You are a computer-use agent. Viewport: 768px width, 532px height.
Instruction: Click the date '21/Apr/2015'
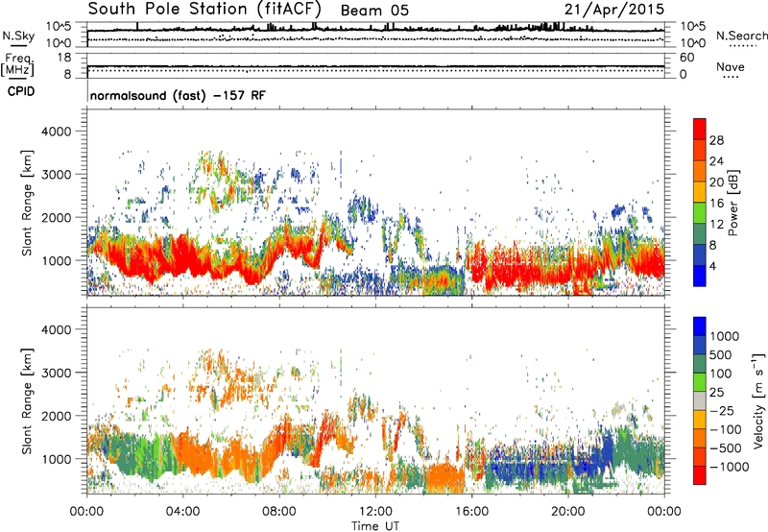pyautogui.click(x=614, y=10)
